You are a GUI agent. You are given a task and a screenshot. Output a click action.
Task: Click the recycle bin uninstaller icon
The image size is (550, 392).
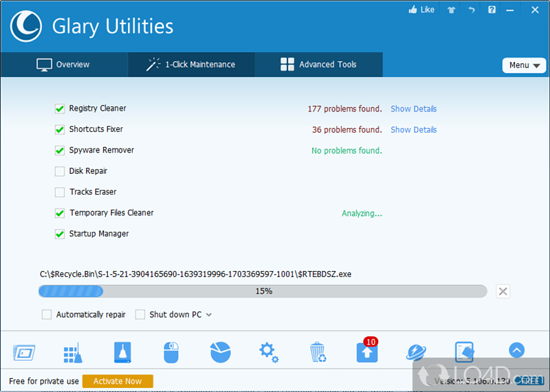point(318,352)
